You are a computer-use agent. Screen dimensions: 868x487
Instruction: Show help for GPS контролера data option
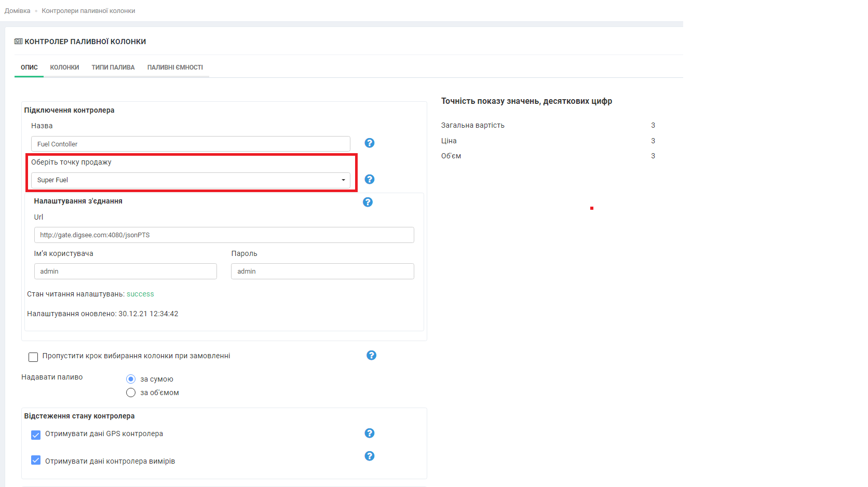(x=369, y=433)
